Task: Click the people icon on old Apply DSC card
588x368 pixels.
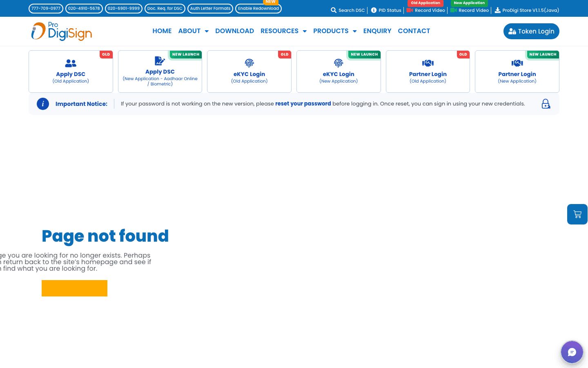Action: [71, 63]
